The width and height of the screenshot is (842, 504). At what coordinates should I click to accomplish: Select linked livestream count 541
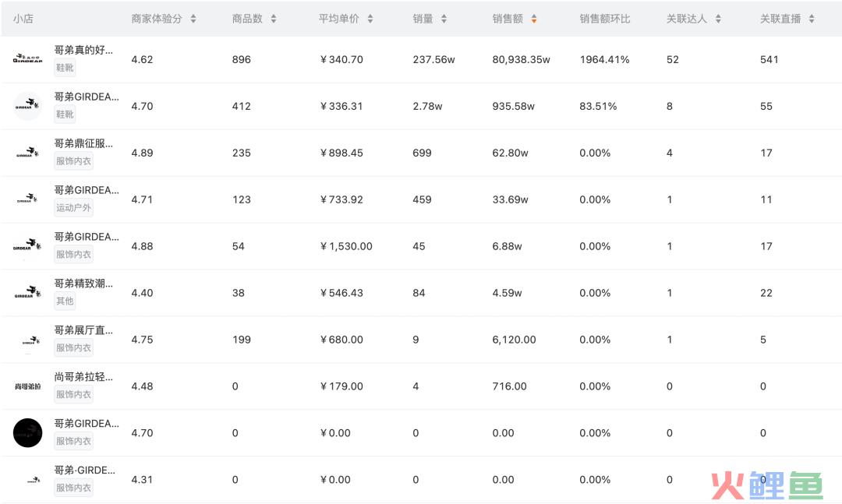click(769, 59)
